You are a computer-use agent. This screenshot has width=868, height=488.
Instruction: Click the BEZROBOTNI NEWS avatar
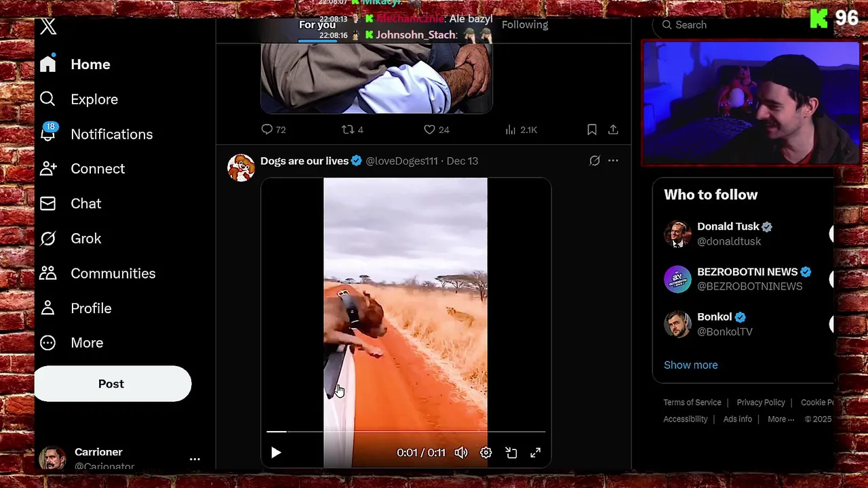[677, 279]
